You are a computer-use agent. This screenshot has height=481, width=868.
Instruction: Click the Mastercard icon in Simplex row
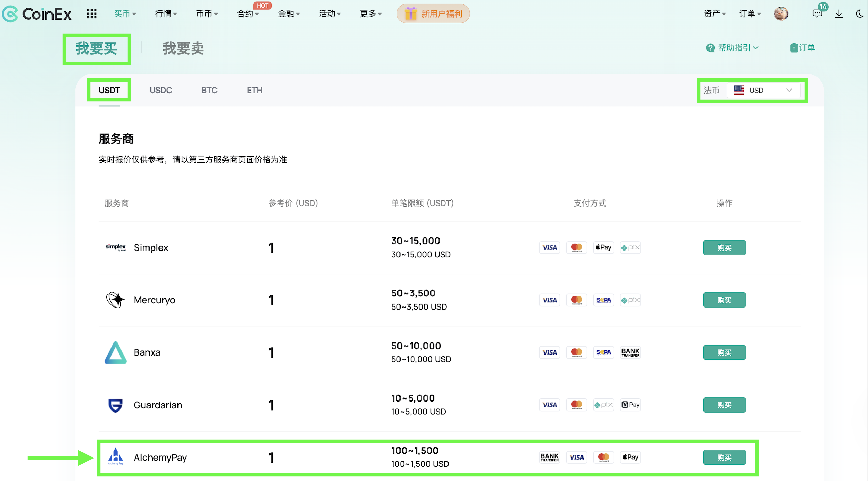point(577,247)
